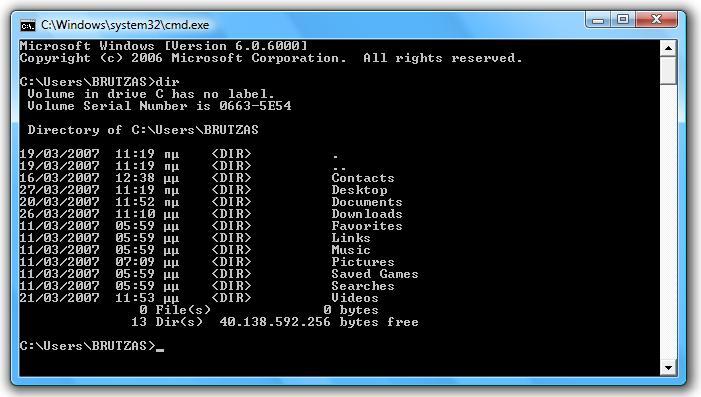The width and height of the screenshot is (701, 397).
Task: Click the '0 File(s)' text
Action: [175, 310]
